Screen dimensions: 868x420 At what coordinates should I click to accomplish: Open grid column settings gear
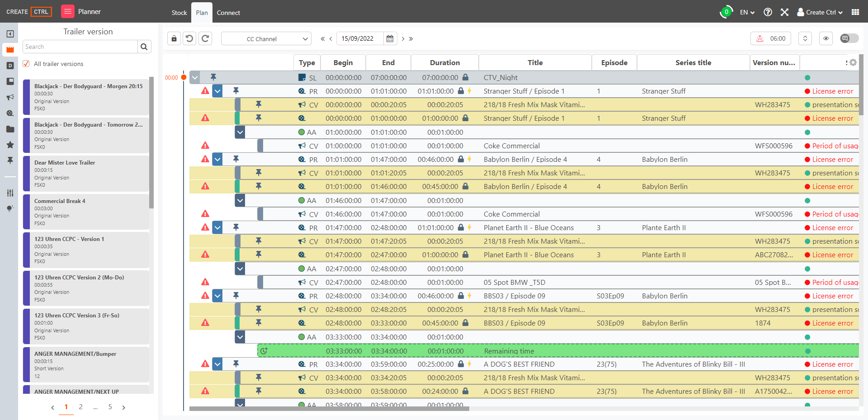853,62
